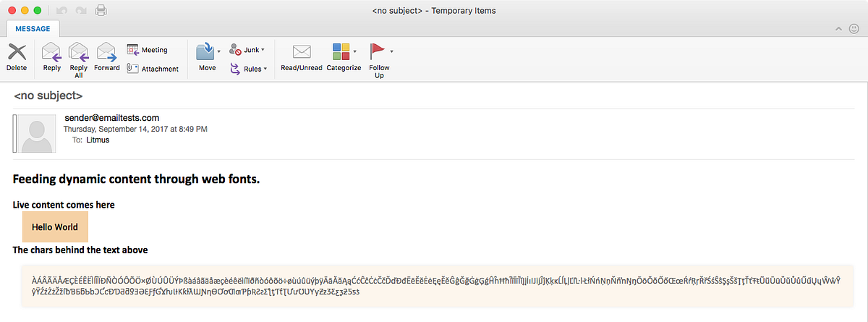868x322 pixels.
Task: Click the Print icon in title bar
Action: [101, 11]
